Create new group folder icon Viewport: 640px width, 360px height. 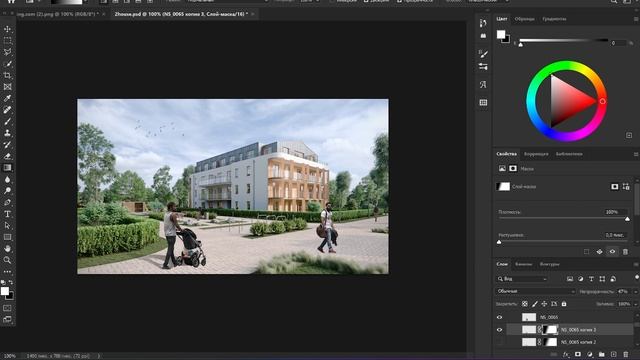pyautogui.click(x=602, y=354)
